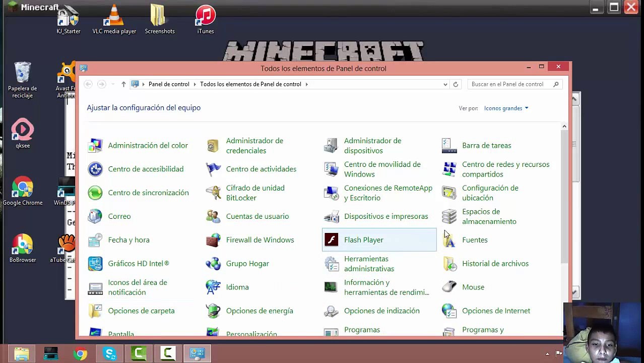644x363 pixels.
Task: Open Opciones de carpeta icon
Action: point(95,311)
